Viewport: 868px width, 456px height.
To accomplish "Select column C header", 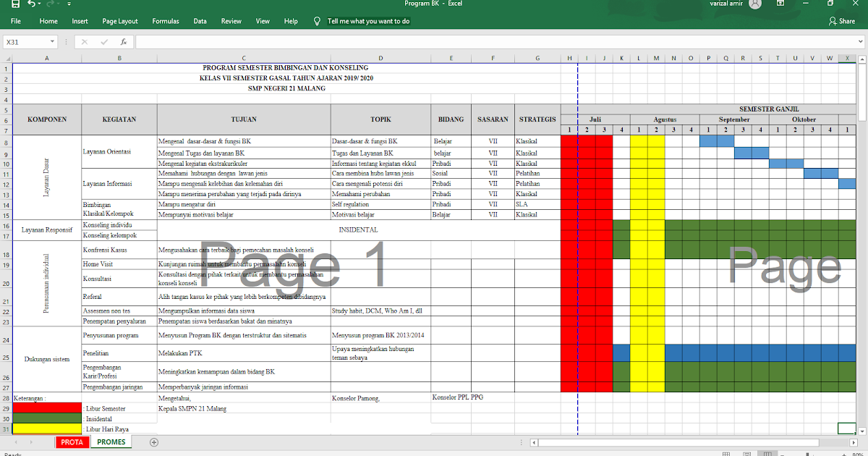I will point(244,58).
